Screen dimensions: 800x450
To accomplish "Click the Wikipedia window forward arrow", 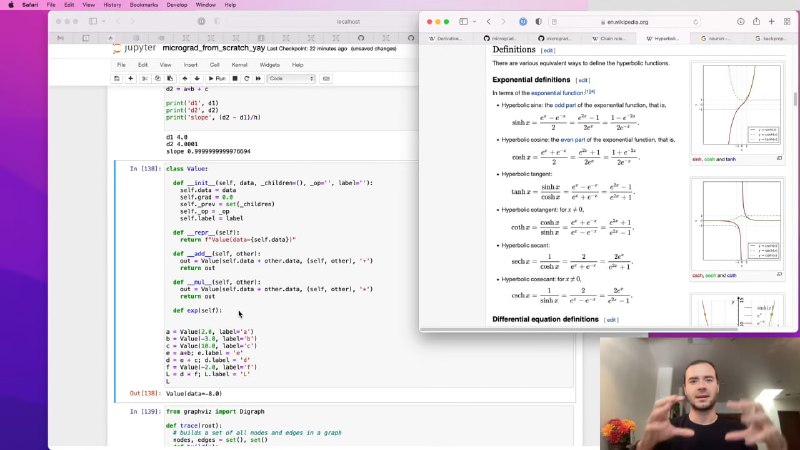I will point(503,21).
